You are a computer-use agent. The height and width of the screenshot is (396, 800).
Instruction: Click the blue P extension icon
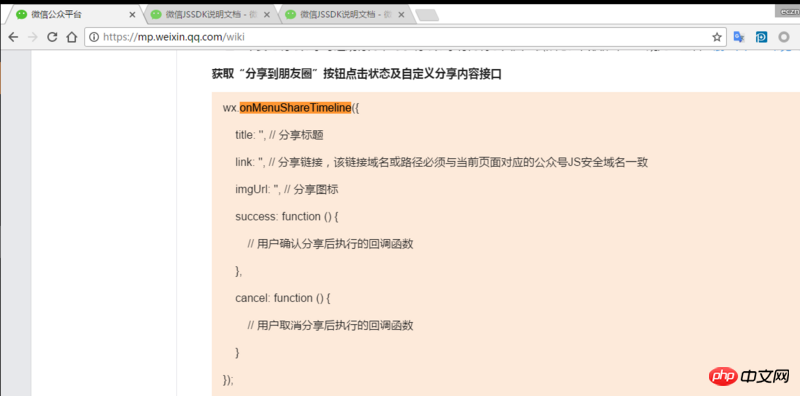click(762, 37)
